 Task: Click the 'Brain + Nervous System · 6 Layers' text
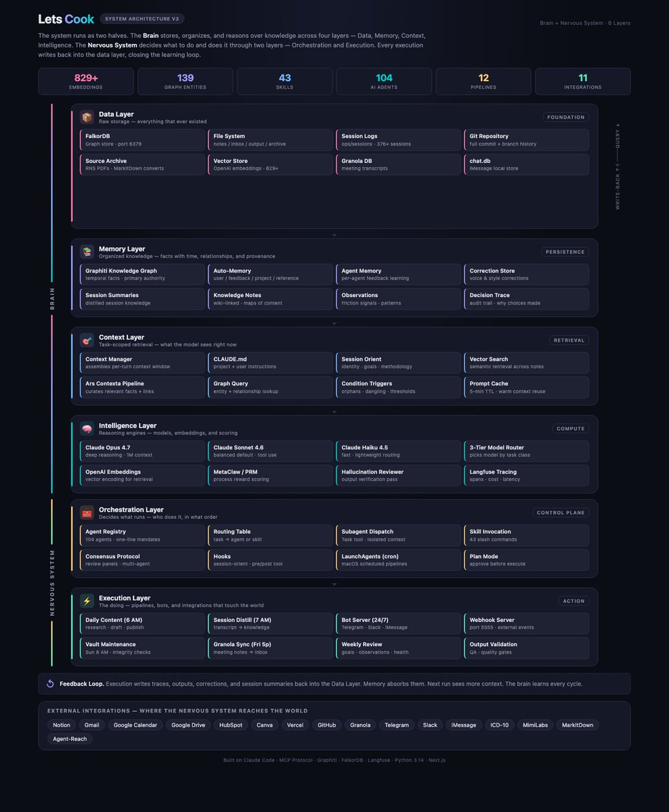(585, 23)
